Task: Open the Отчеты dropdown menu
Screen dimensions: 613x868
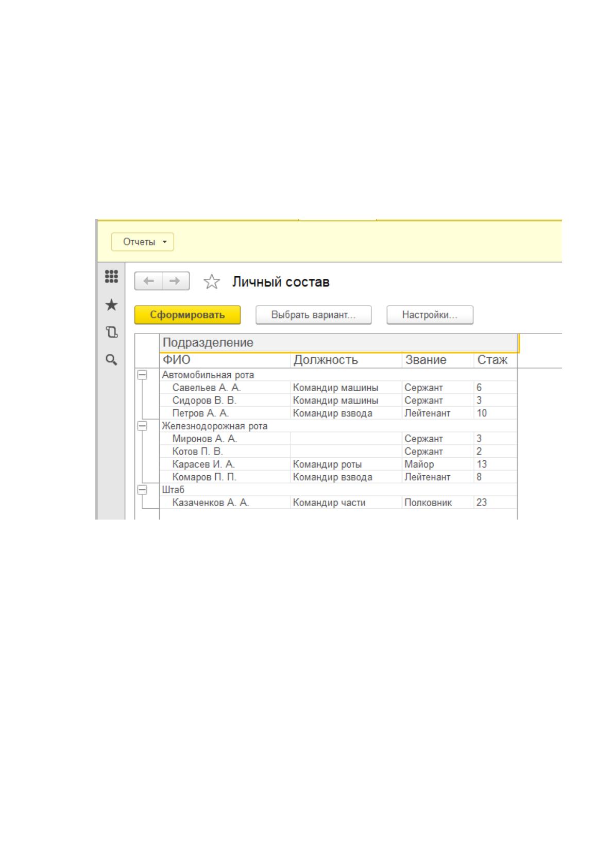Action: 143,242
